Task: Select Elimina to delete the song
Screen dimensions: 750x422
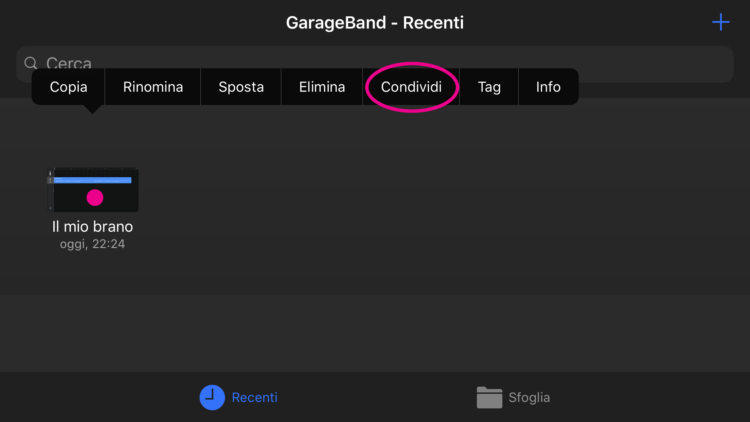Action: pyautogui.click(x=322, y=87)
